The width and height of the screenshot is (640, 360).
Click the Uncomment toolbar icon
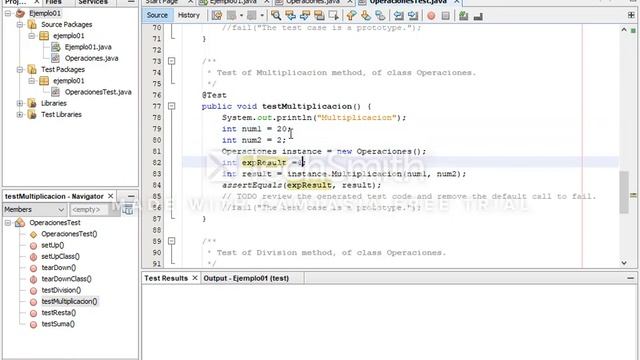point(478,16)
